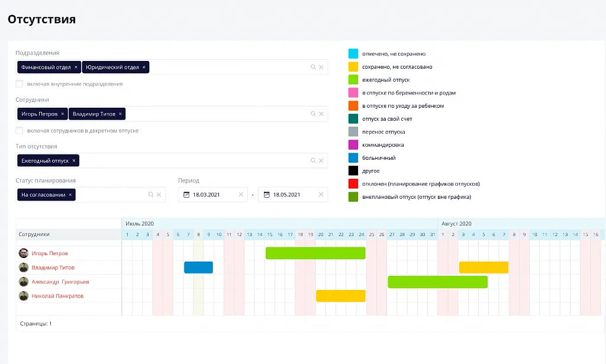Image resolution: width=606 pixels, height=364 pixels.
Task: Click search icon in Подразделения field
Action: [x=313, y=67]
